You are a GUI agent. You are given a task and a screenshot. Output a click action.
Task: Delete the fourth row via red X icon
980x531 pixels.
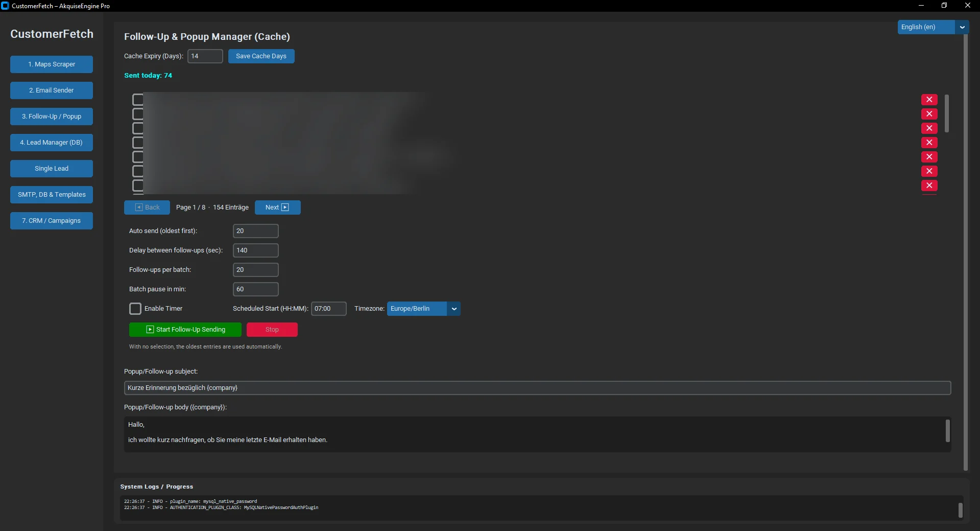(929, 143)
